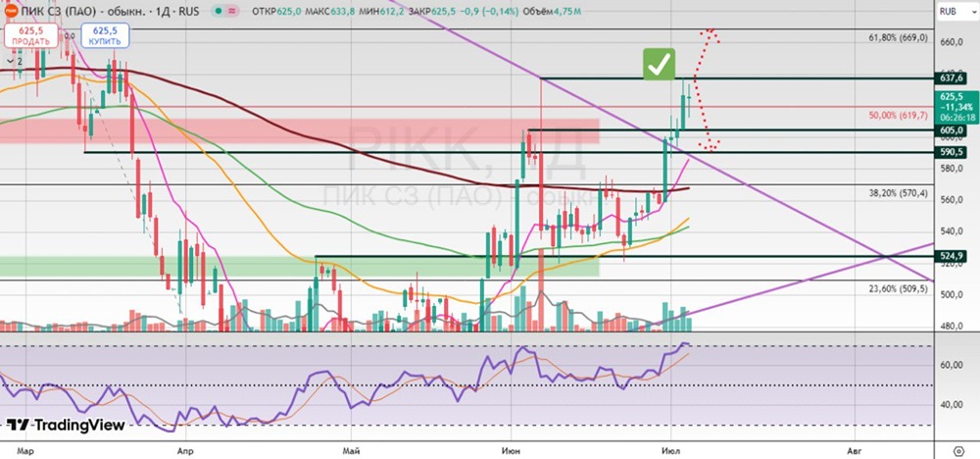980x459 pixels.
Task: Click the green market status dot
Action: pyautogui.click(x=217, y=11)
